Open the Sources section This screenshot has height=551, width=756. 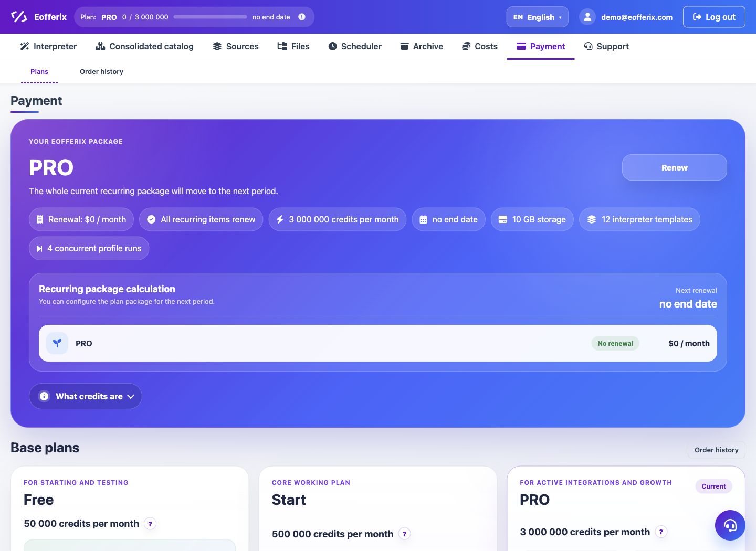236,46
